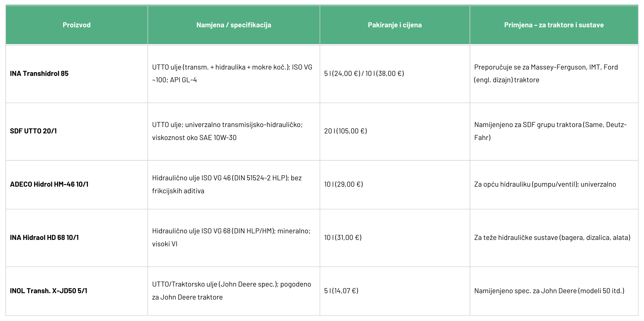Screen dimensions: 644x321
Task: Click ADECO Hidrol HM-46 10/1 product
Action: click(x=49, y=184)
